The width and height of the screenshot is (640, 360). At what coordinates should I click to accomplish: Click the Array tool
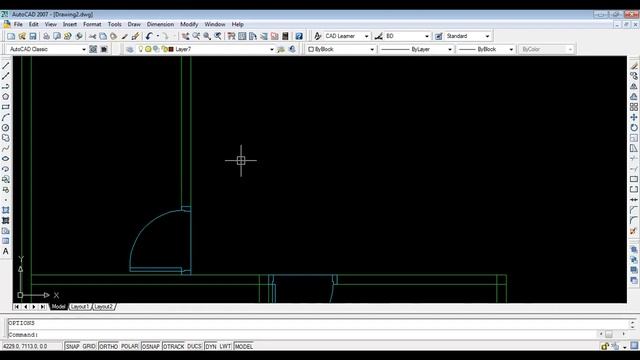coord(633,107)
